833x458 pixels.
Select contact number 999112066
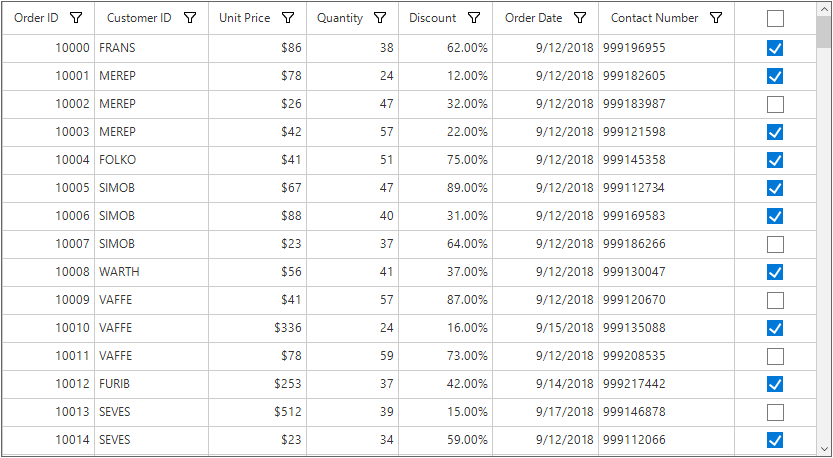coord(667,440)
